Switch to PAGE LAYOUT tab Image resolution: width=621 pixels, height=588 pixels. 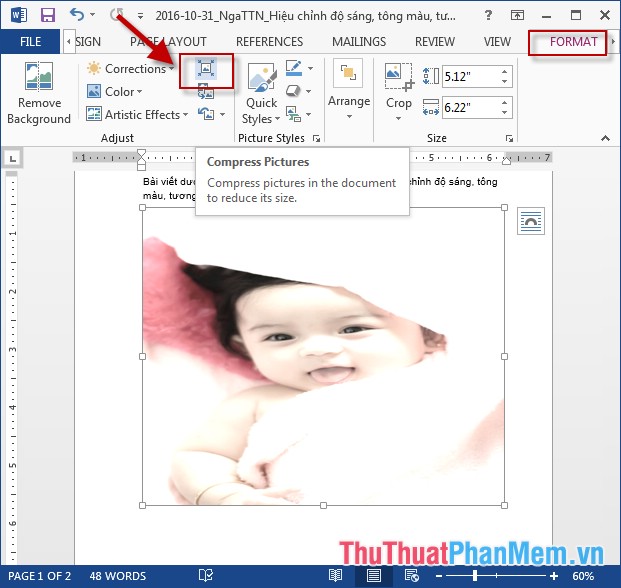(168, 42)
